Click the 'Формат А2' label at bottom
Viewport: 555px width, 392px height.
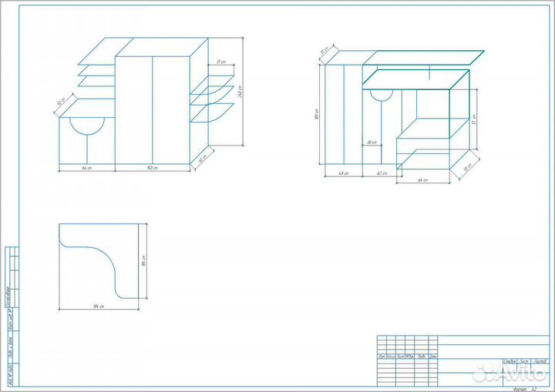524,389
